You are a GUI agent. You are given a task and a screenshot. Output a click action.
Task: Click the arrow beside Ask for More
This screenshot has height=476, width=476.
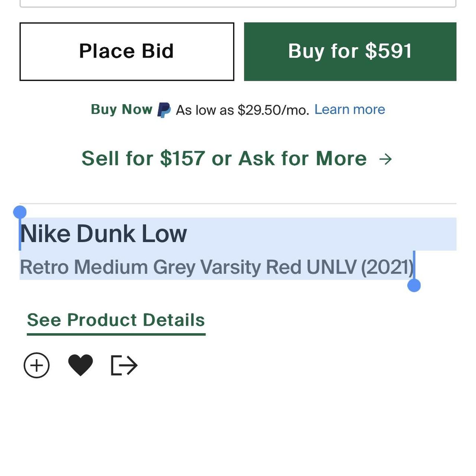pos(386,159)
